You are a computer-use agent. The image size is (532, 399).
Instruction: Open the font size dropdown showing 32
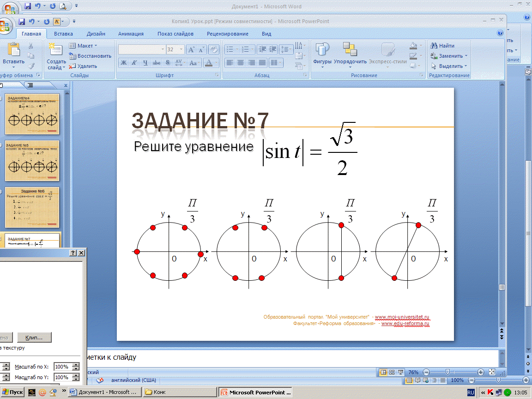pyautogui.click(x=181, y=49)
